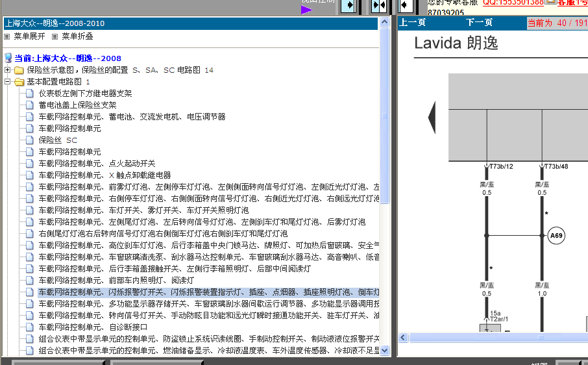Collapse the 基本配置电路图 folder with minus box
The height and width of the screenshot is (365, 588).
(x=7, y=81)
